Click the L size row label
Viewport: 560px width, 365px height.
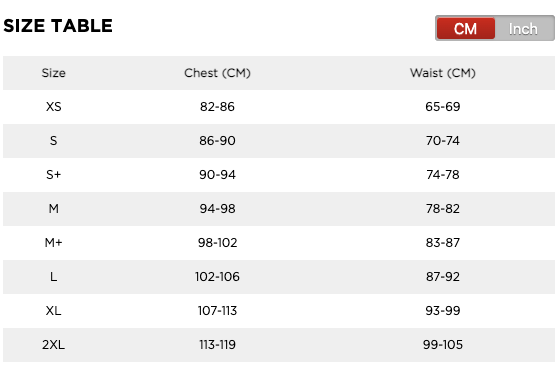click(x=54, y=277)
